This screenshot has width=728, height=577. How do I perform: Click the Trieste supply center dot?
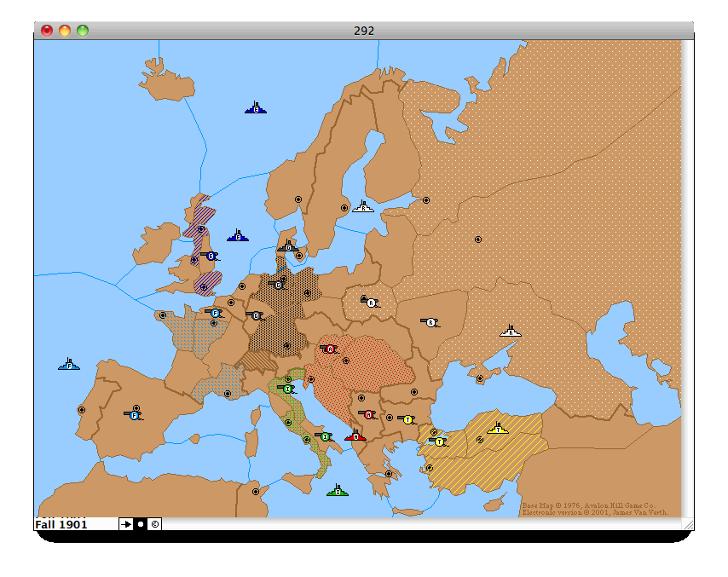coord(311,379)
